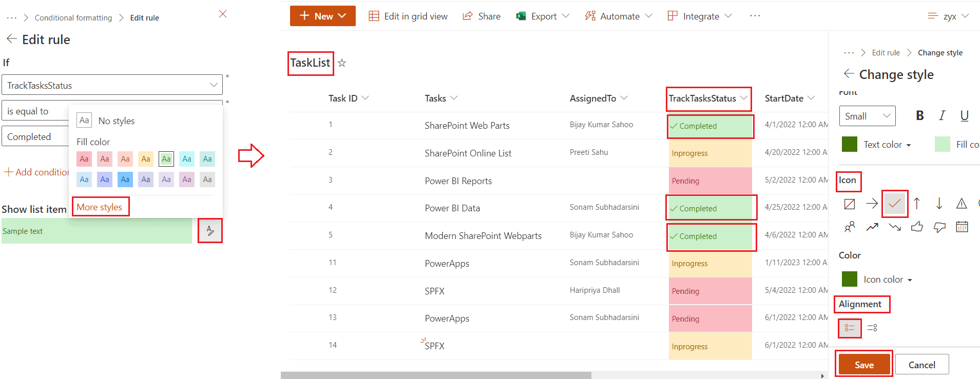This screenshot has width=980, height=379.
Task: Open the left panel breadcrumb ellipsis
Action: 12,18
